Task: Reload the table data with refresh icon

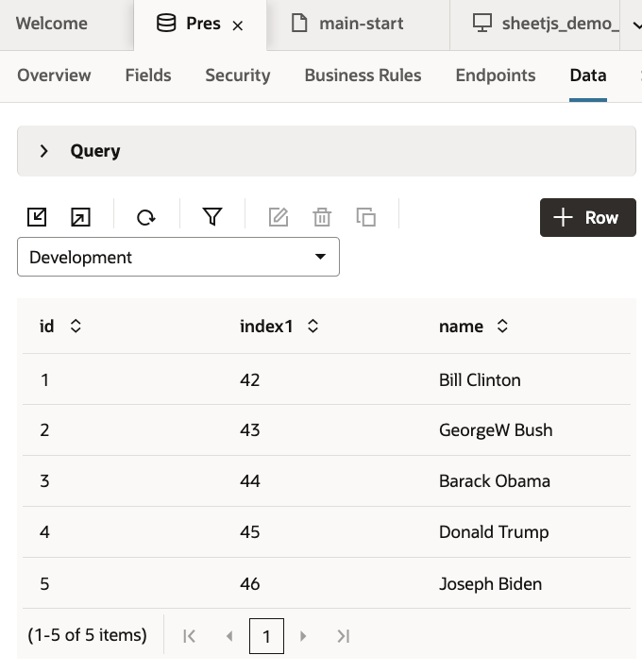Action: [x=145, y=218]
